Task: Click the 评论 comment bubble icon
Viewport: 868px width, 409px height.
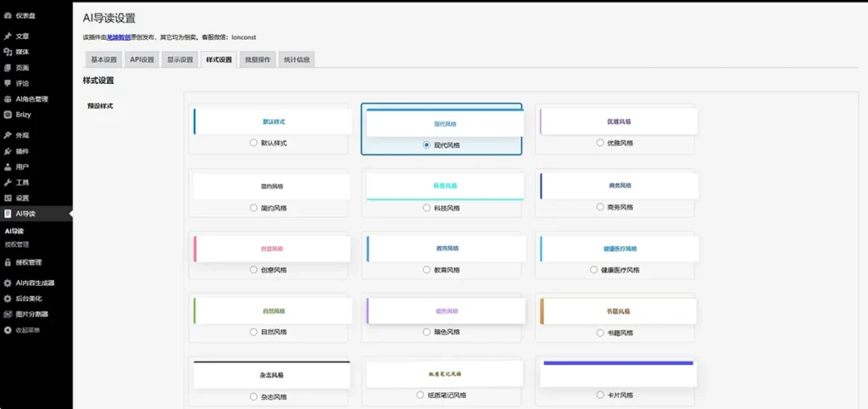Action: [8, 83]
